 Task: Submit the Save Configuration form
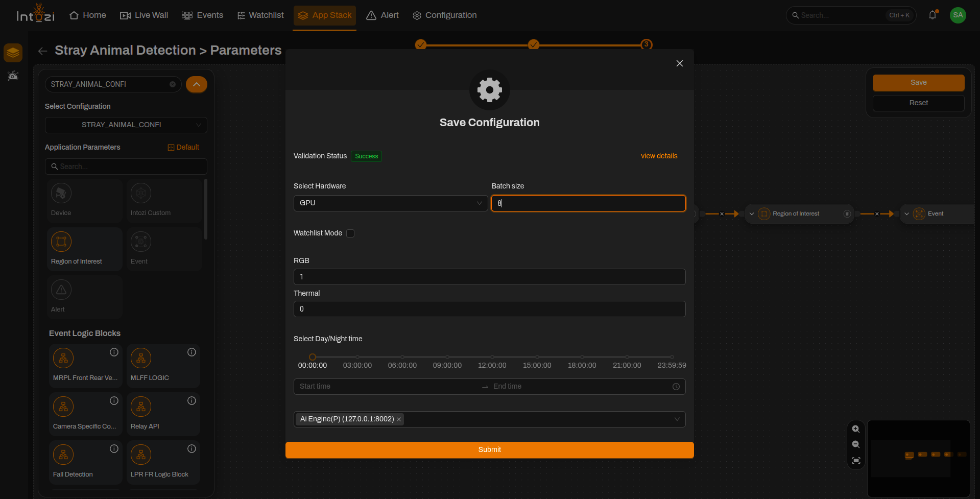pos(489,450)
